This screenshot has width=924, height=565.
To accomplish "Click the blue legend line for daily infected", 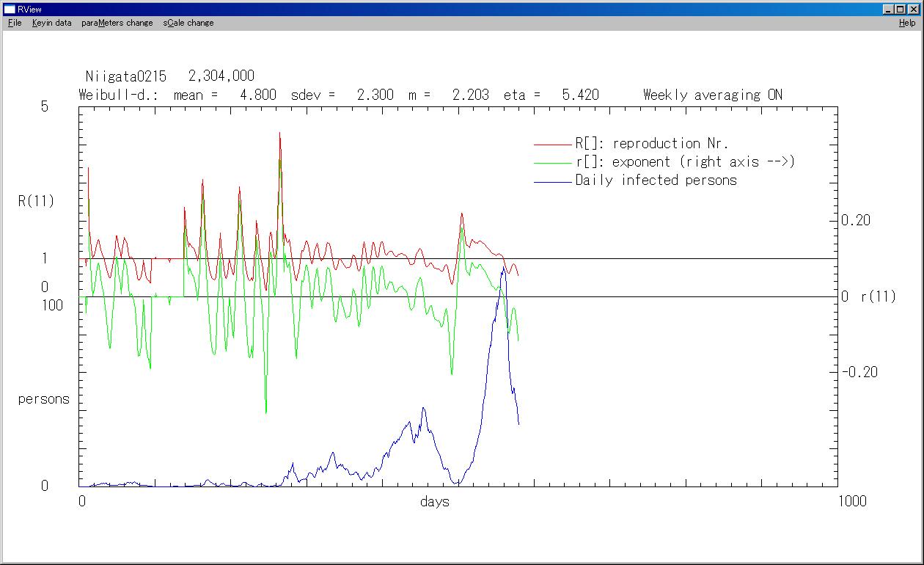I will (552, 181).
